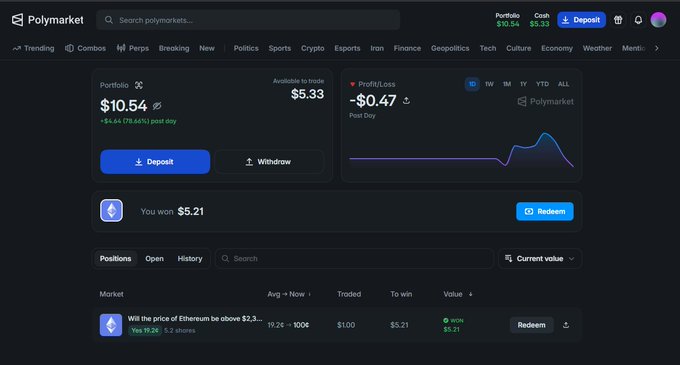Switch to the Positions tab
The height and width of the screenshot is (365, 680).
115,258
